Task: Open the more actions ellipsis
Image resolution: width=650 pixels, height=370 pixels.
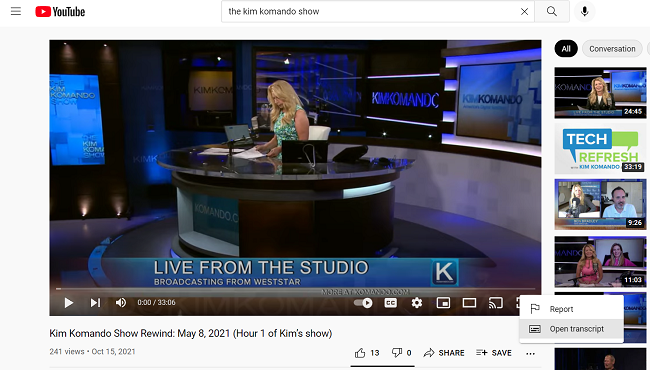Action: [x=530, y=353]
